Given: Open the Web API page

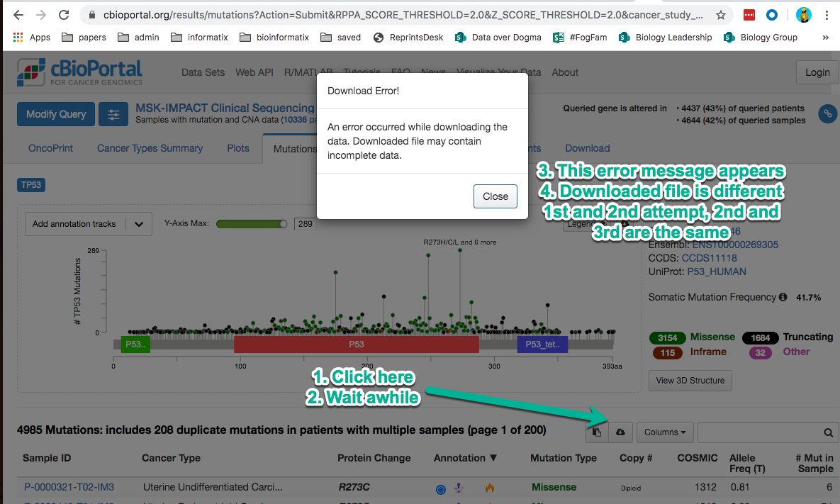Looking at the screenshot, I should pos(254,72).
